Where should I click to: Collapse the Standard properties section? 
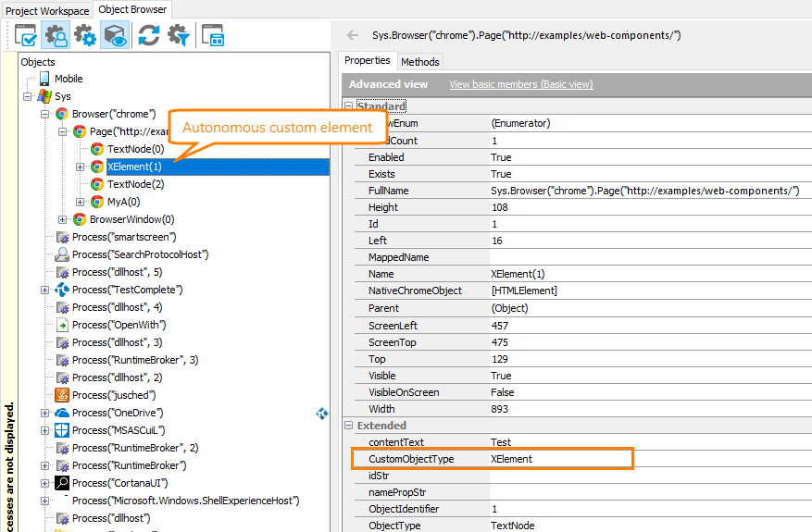(349, 106)
